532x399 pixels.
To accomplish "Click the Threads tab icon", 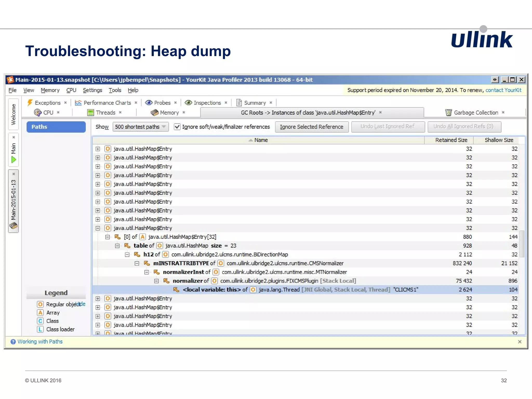I will pos(91,112).
